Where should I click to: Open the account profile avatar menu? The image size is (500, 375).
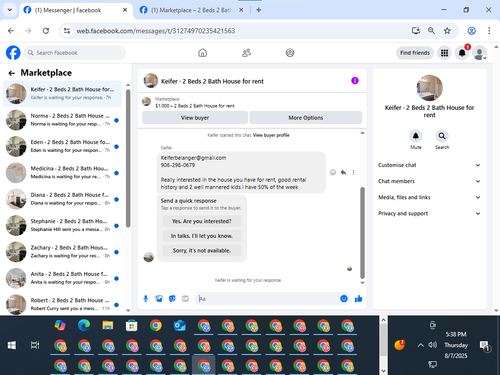(480, 53)
